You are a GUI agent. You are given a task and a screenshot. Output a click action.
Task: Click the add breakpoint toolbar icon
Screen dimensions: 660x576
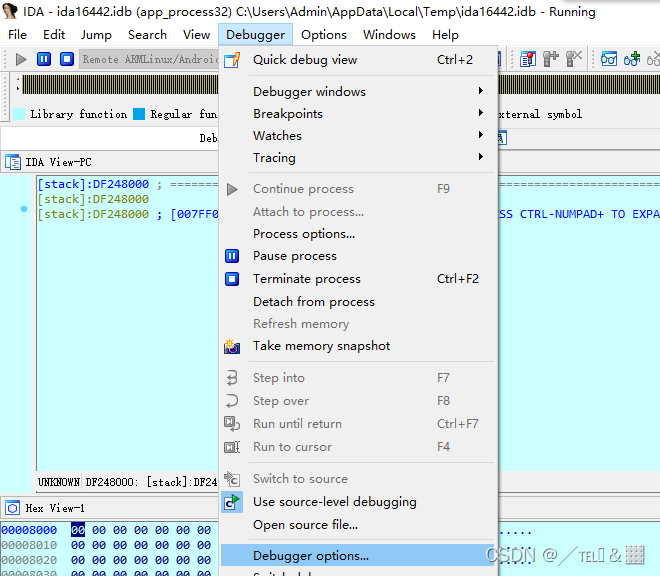pos(551,59)
